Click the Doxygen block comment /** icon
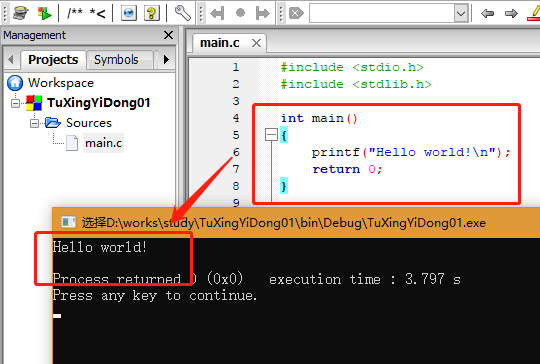 point(75,13)
